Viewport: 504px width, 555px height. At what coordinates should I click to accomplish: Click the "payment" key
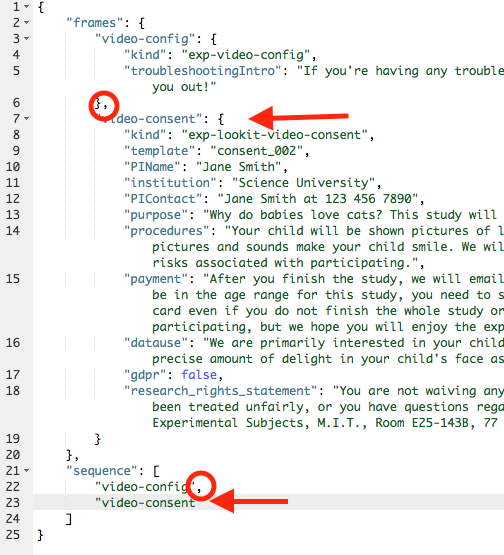(156, 279)
